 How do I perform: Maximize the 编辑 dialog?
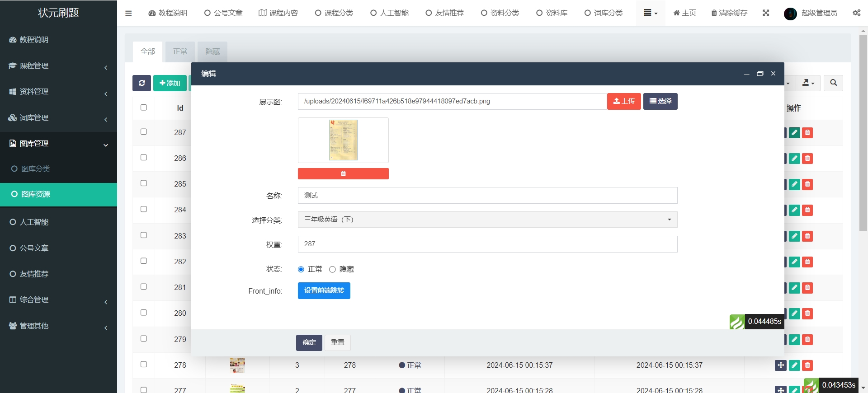tap(760, 74)
